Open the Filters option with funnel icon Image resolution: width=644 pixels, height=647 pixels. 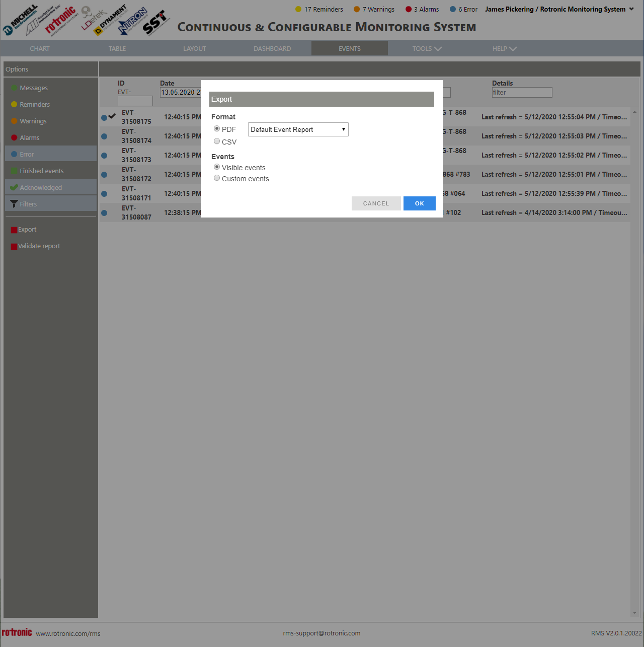point(51,204)
